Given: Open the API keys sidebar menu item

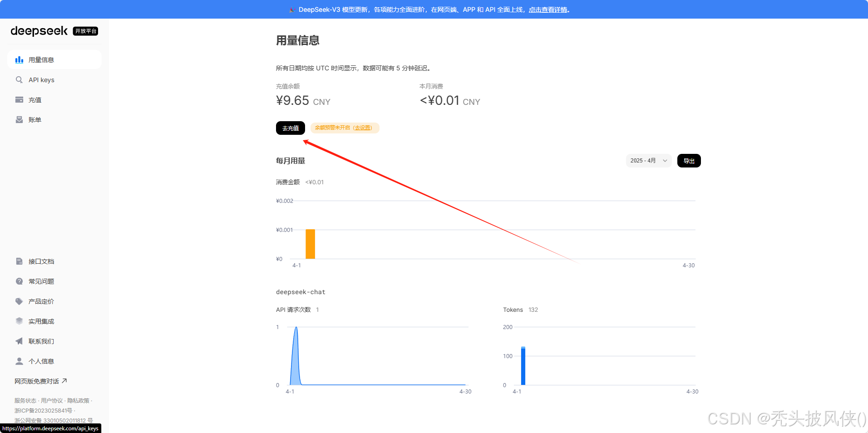Looking at the screenshot, I should 54,80.
